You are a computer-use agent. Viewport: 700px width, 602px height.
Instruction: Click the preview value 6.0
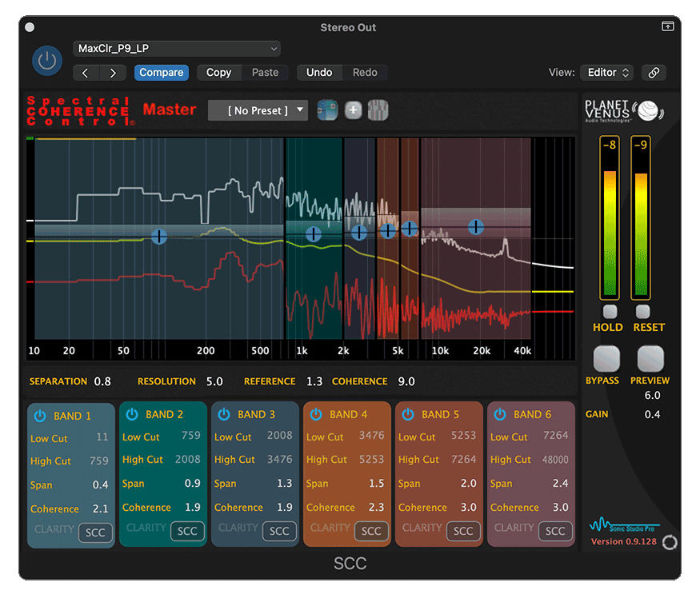coord(652,396)
